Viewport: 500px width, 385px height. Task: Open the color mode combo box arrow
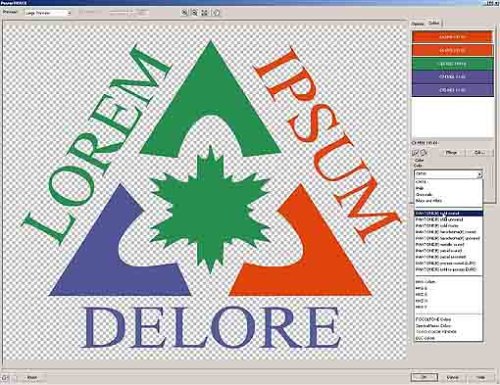point(479,174)
